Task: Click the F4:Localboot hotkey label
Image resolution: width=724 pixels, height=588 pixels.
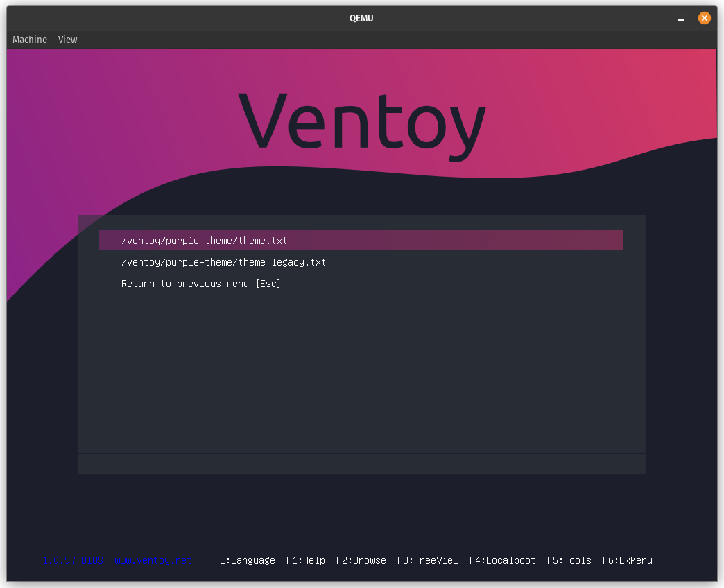Action: click(502, 560)
